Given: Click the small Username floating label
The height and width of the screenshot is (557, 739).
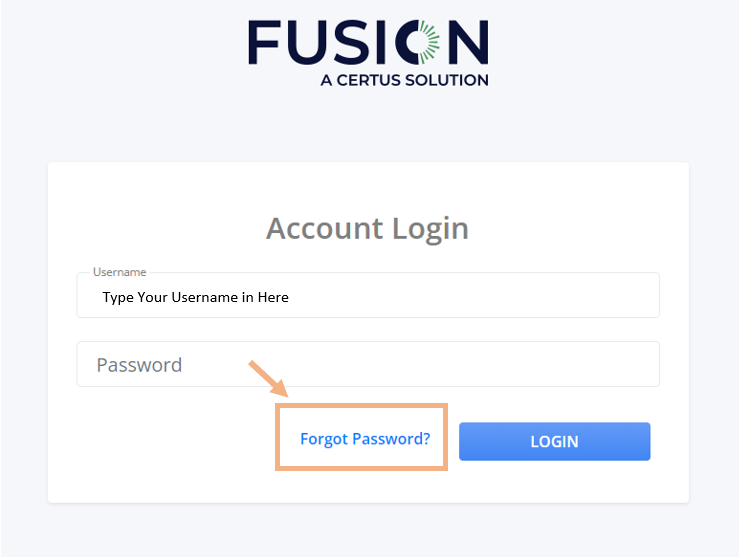Looking at the screenshot, I should tap(120, 272).
